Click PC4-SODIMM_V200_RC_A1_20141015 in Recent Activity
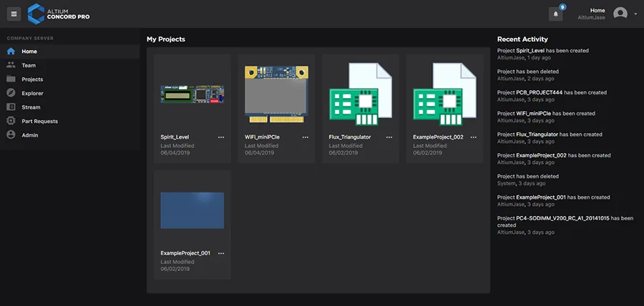The height and width of the screenshot is (306, 644). point(562,218)
